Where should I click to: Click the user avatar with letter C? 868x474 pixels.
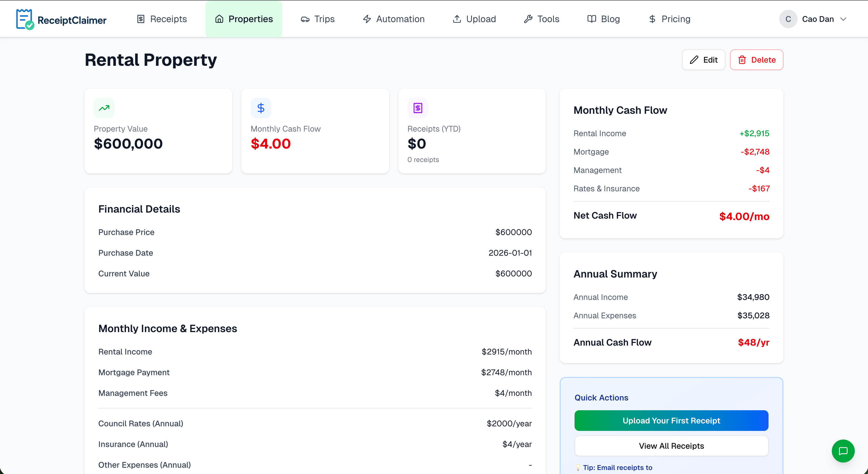(788, 19)
